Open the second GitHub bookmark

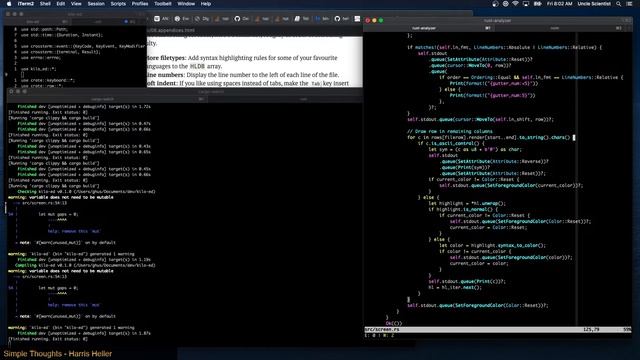[x=342, y=19]
